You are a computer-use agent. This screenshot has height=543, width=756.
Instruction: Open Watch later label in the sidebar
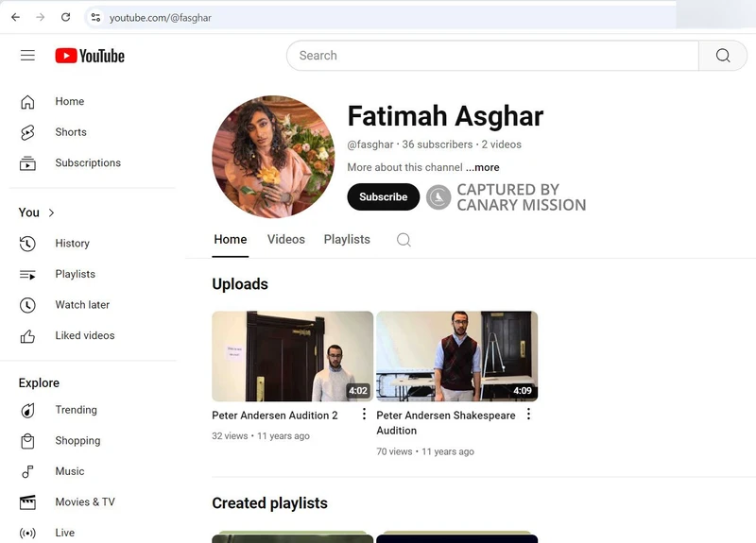coord(82,304)
